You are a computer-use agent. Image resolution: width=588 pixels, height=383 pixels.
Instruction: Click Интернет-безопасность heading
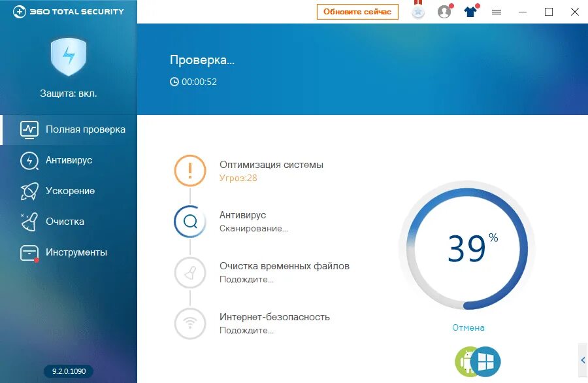coord(274,317)
